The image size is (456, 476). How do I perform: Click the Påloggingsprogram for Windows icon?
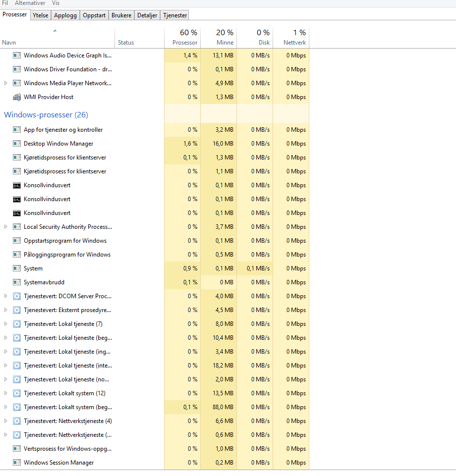click(17, 255)
